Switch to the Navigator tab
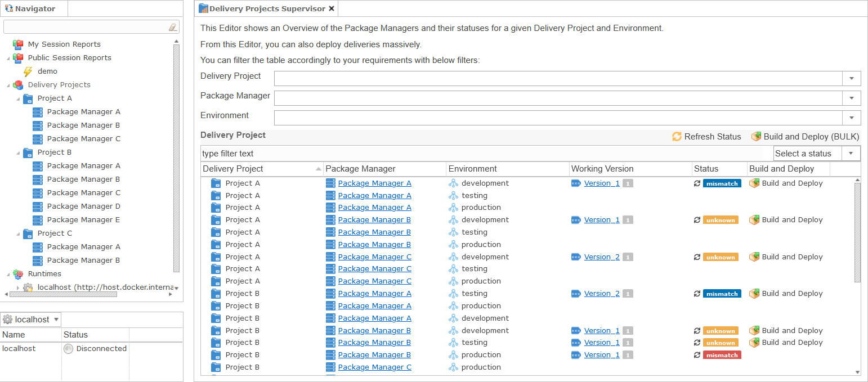 click(x=34, y=9)
